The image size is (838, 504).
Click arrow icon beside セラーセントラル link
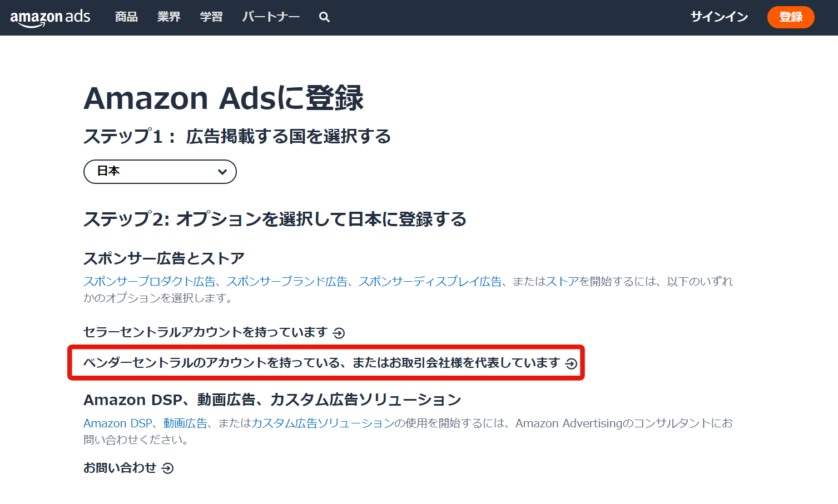coord(339,333)
